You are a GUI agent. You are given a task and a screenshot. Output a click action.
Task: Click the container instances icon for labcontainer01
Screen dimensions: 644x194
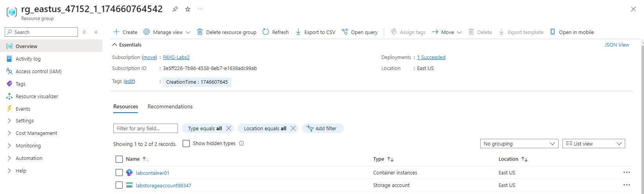click(129, 172)
